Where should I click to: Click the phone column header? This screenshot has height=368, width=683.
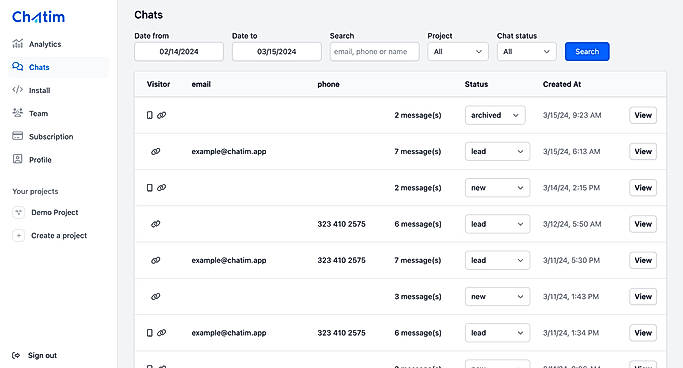[x=328, y=84]
